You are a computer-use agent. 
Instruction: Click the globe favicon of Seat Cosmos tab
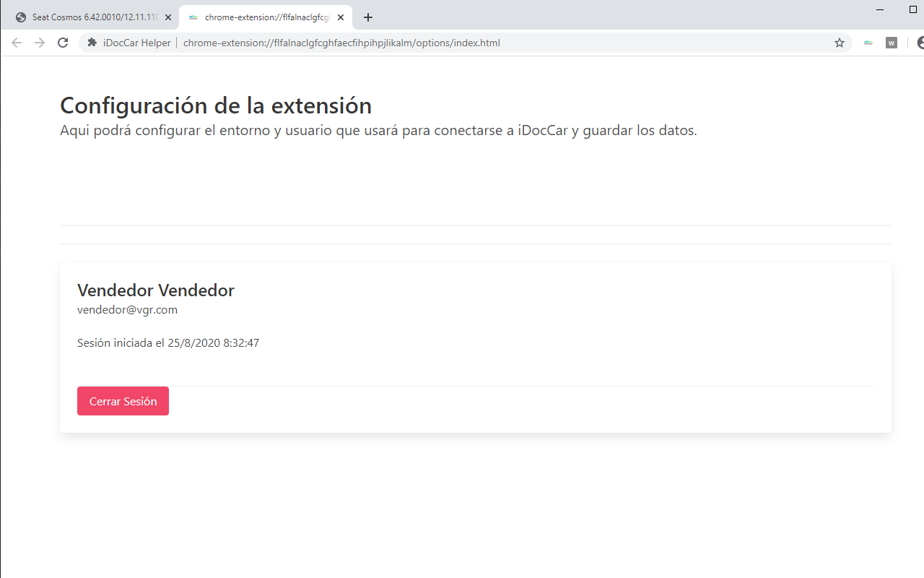21,17
